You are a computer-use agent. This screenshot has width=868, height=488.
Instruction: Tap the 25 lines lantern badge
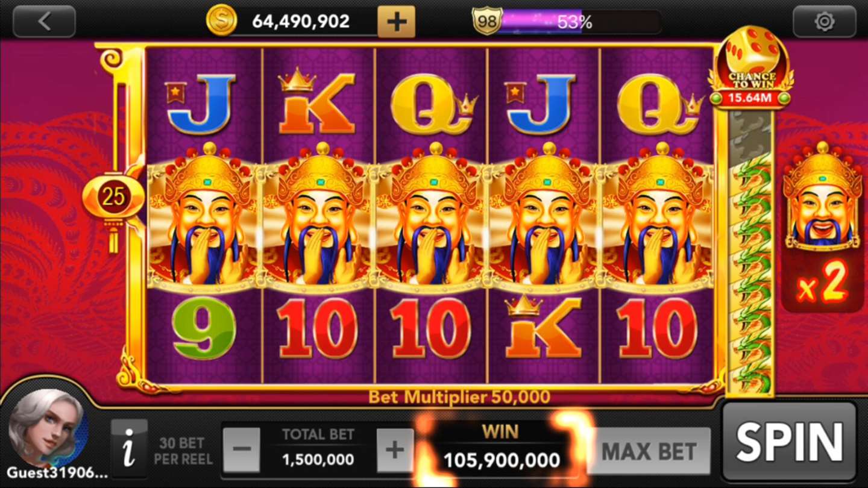(x=113, y=196)
